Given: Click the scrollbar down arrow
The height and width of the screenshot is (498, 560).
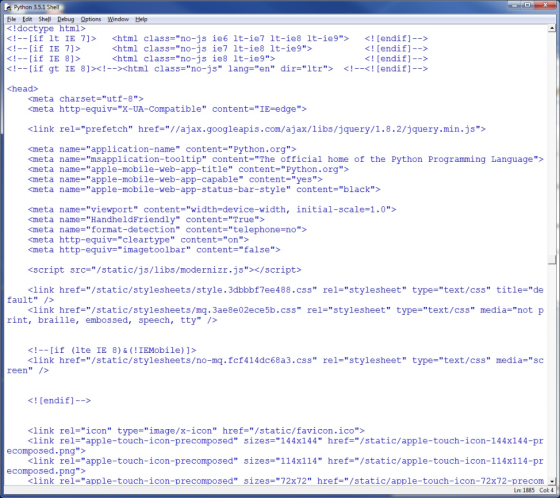Looking at the screenshot, I should [552, 481].
